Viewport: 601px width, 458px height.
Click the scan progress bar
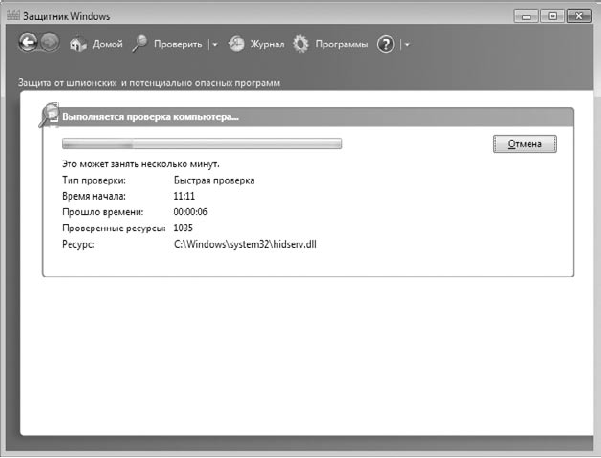click(x=202, y=144)
